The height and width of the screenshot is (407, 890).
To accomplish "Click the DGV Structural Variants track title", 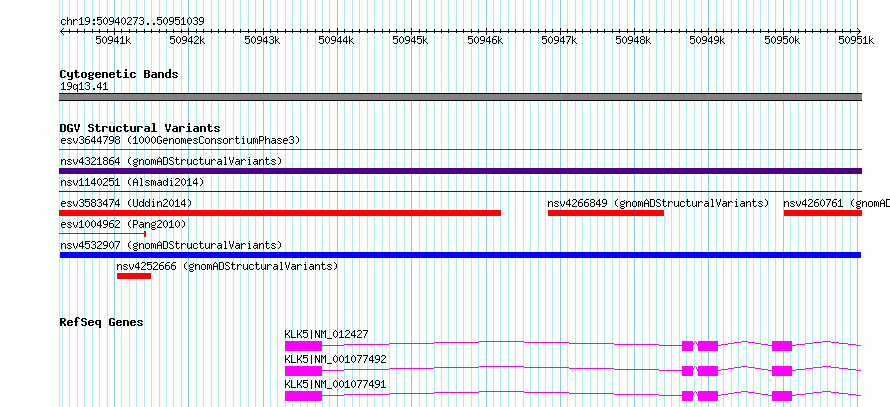I will click(140, 128).
